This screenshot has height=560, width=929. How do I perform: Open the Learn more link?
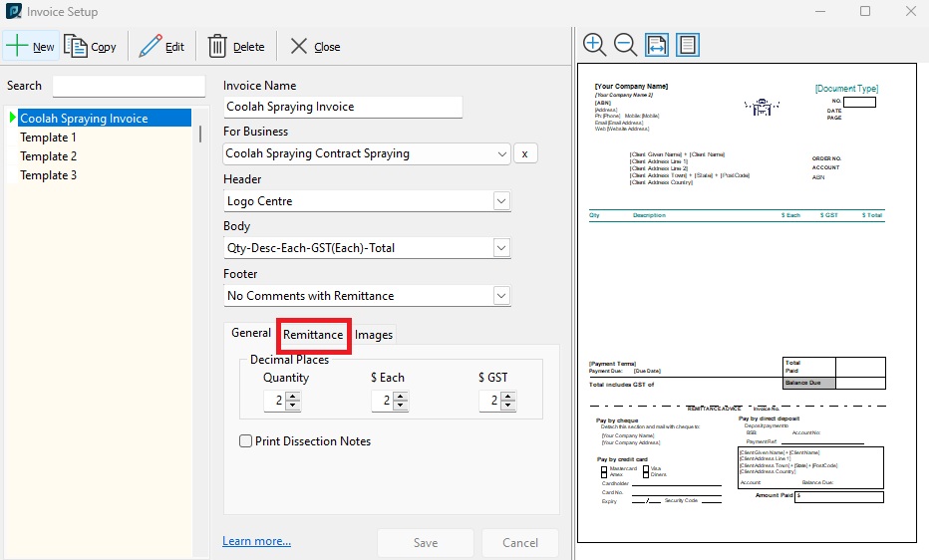256,541
